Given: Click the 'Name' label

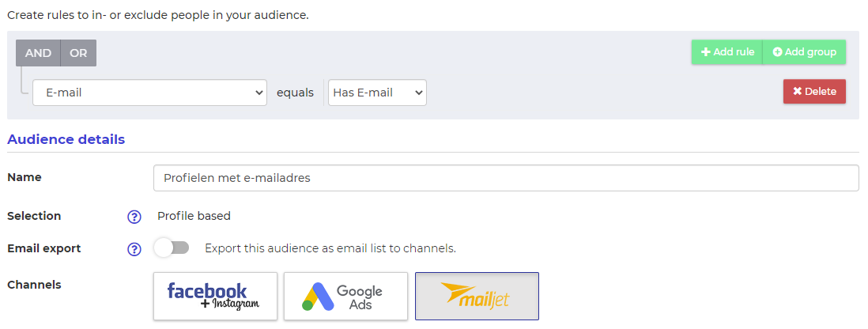Looking at the screenshot, I should click(25, 177).
